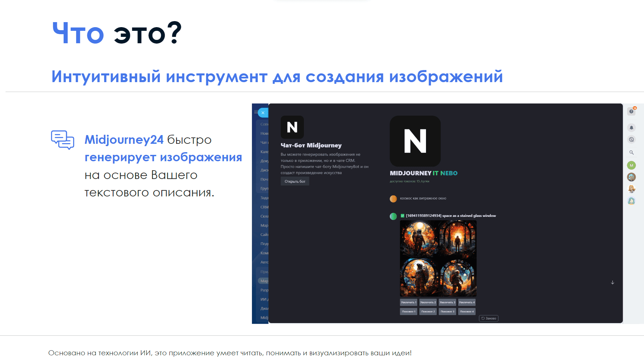Click the Увеличить 3 button
Viewport: 644px width, 362px height.
pyautogui.click(x=447, y=302)
